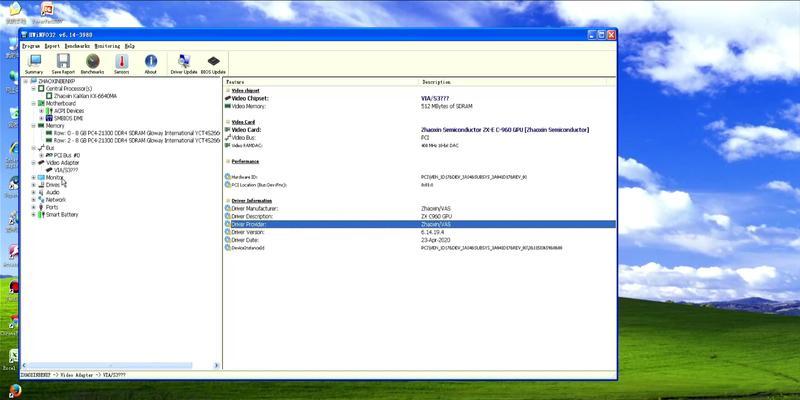This screenshot has width=800, height=400.
Task: Select the highlighted Driver Provider row
Action: tap(419, 224)
